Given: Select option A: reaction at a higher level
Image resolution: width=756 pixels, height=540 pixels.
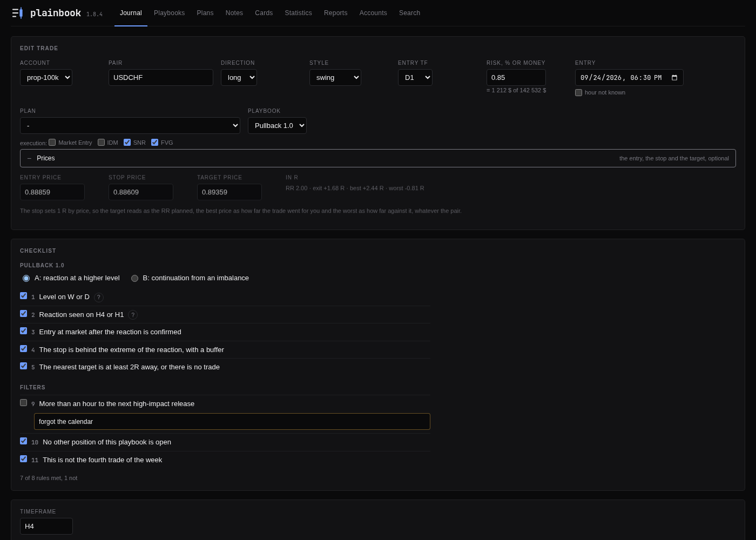Looking at the screenshot, I should click(x=26, y=279).
